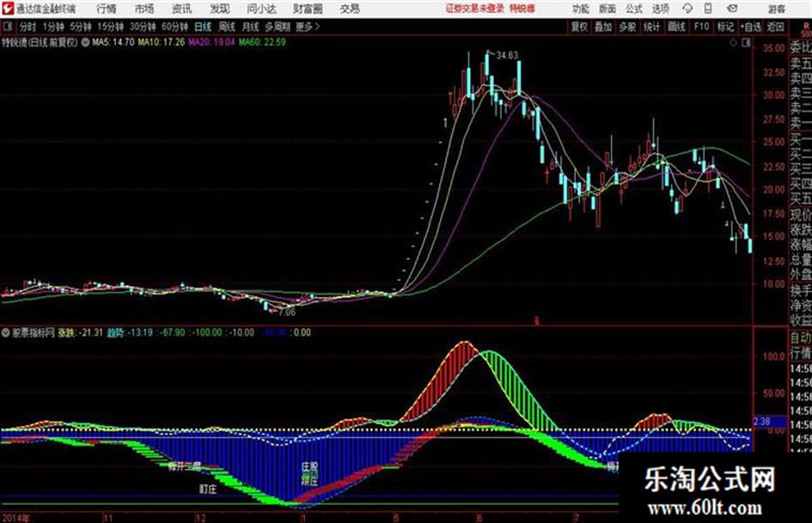Viewport: 812px width, 523px height.
Task: Expand the MA indicator dropdown beside 特锐德
Action: point(85,42)
